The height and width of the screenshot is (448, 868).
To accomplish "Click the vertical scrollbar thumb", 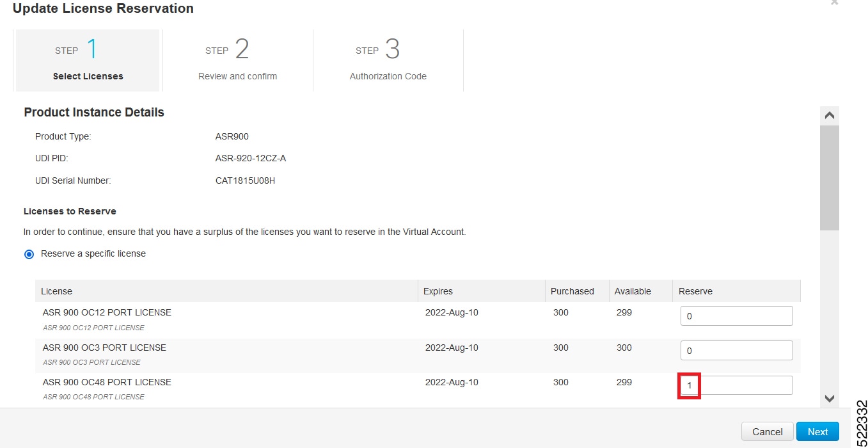I will 830,177.
